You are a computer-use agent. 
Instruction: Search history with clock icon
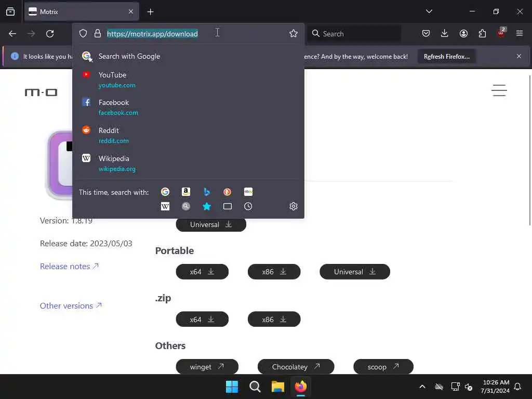point(248,206)
